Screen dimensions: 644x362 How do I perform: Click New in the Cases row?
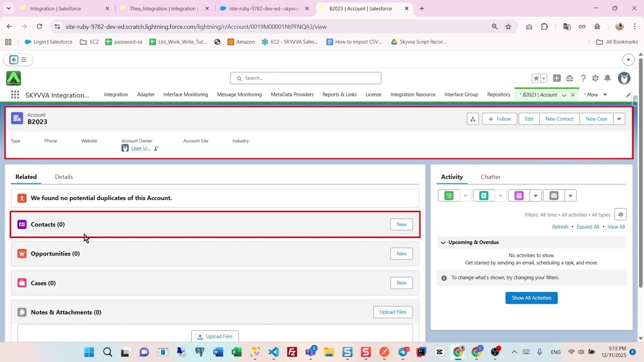(401, 283)
